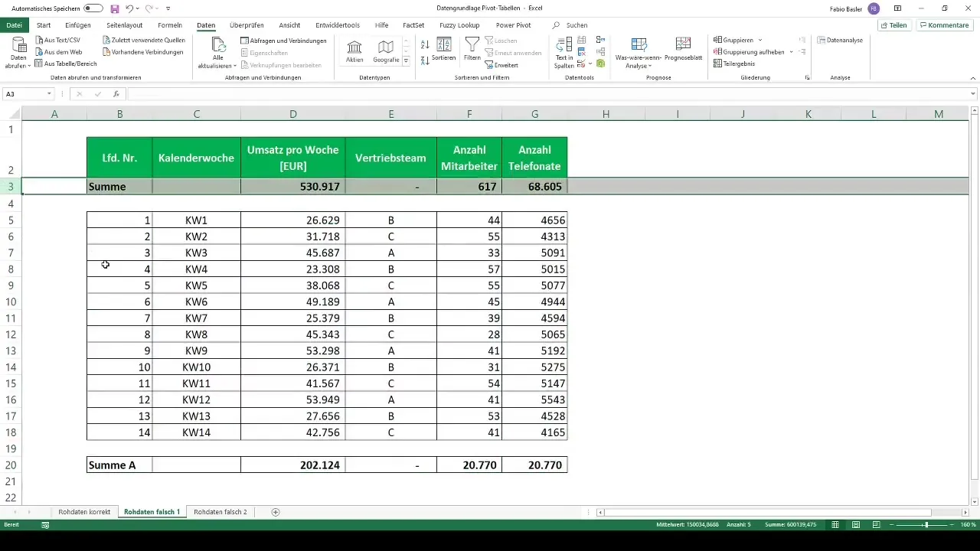Open the Daten abrufen dropdown button
Viewport: 980px width, 551px height.
(18, 53)
